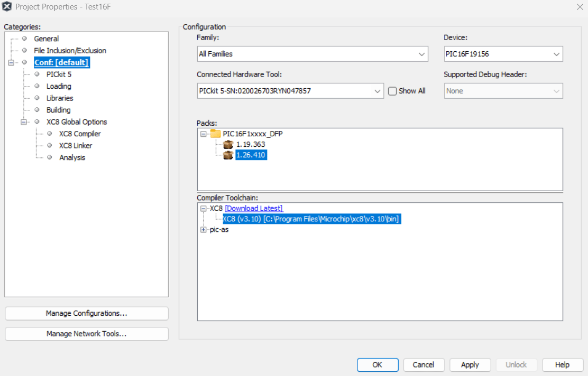
Task: Click the 1.19.363 pack box icon
Action: 228,144
